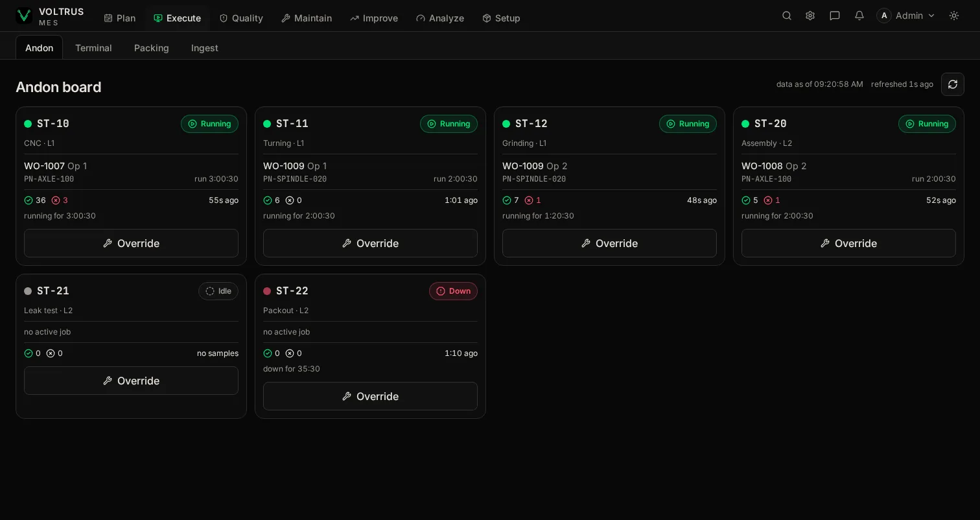980x520 pixels.
Task: Override station ST-12
Action: click(609, 243)
